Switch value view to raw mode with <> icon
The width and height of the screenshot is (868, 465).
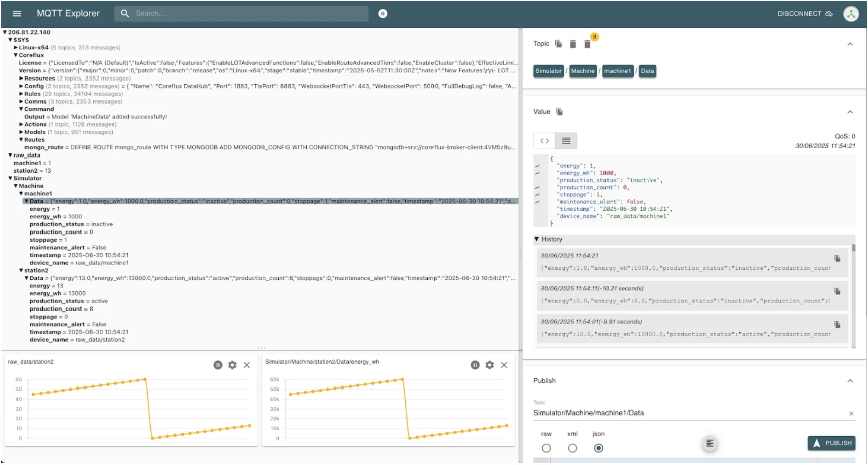tap(544, 140)
